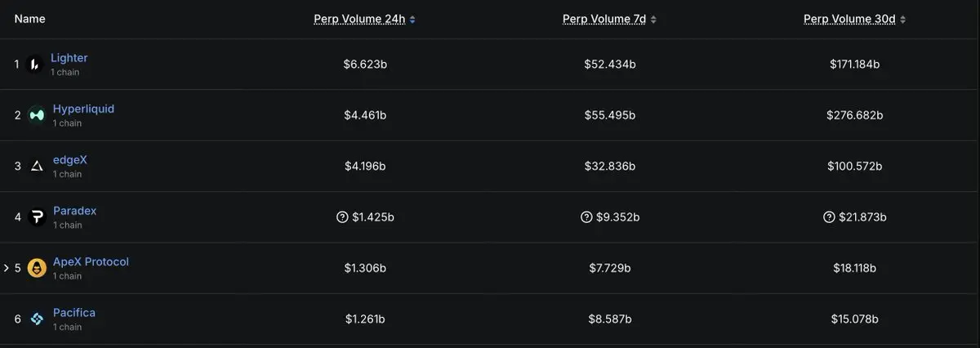The image size is (980, 348).
Task: Click the question mark beside $1.425b
Action: [x=342, y=217]
